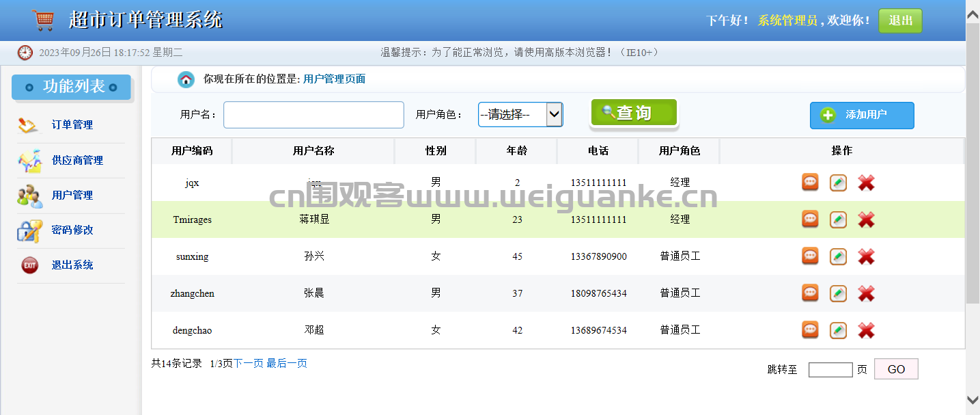View details of user jqx
The image size is (980, 415).
point(810,183)
